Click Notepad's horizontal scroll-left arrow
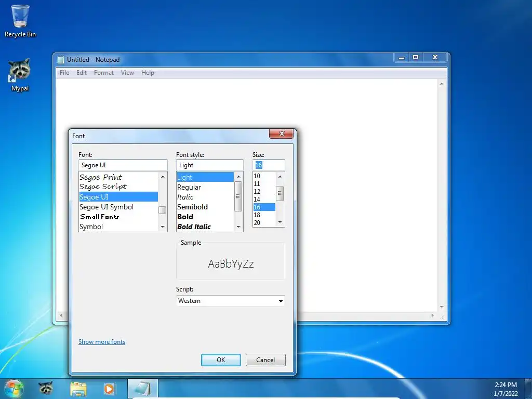The height and width of the screenshot is (399, 532). coord(61,315)
